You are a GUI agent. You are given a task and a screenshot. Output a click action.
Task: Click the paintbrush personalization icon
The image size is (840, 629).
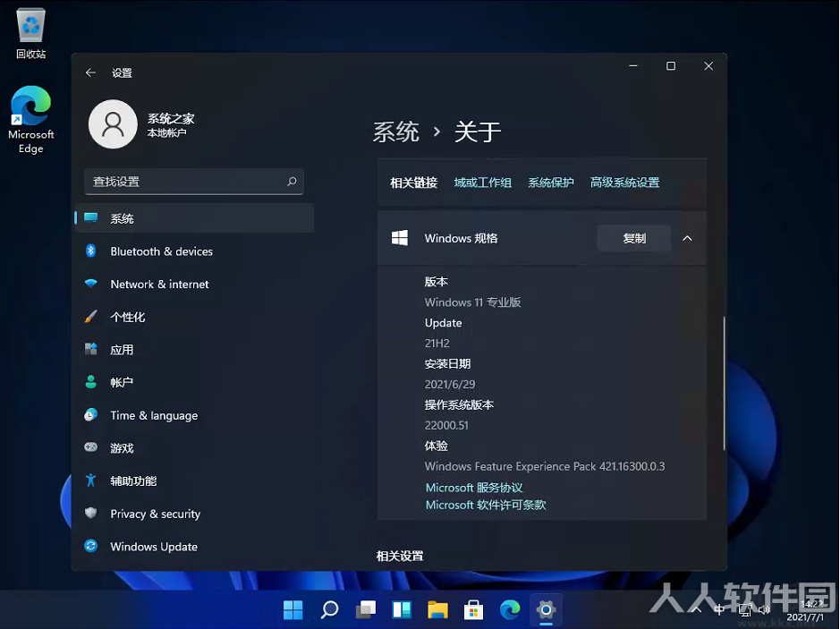click(90, 316)
